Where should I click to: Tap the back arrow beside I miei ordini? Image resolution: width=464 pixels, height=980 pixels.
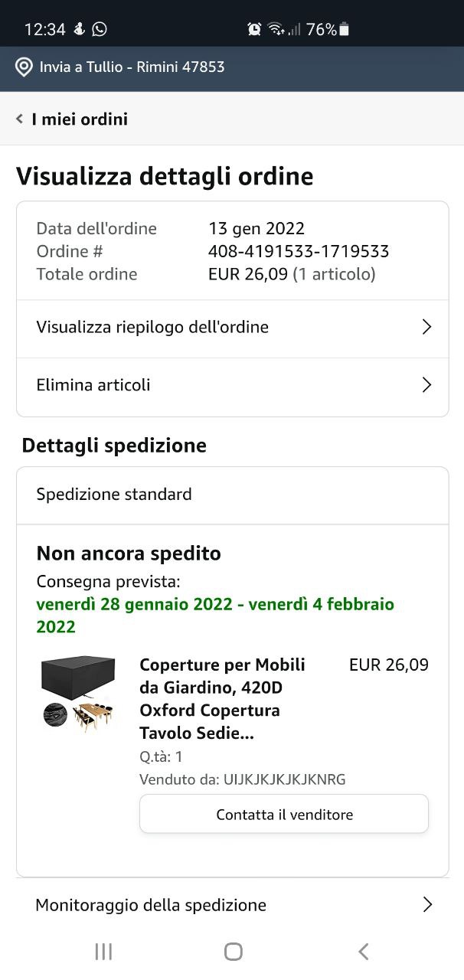click(19, 119)
